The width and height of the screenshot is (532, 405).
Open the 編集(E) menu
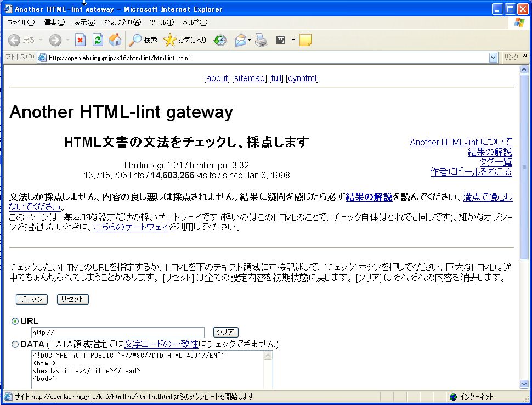point(54,22)
